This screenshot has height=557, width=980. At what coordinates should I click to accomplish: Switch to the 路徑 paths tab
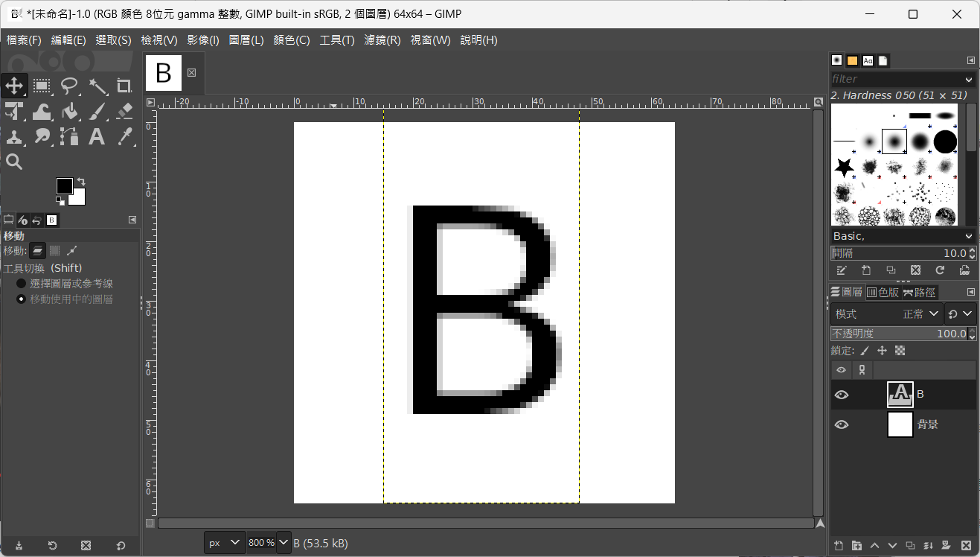920,292
